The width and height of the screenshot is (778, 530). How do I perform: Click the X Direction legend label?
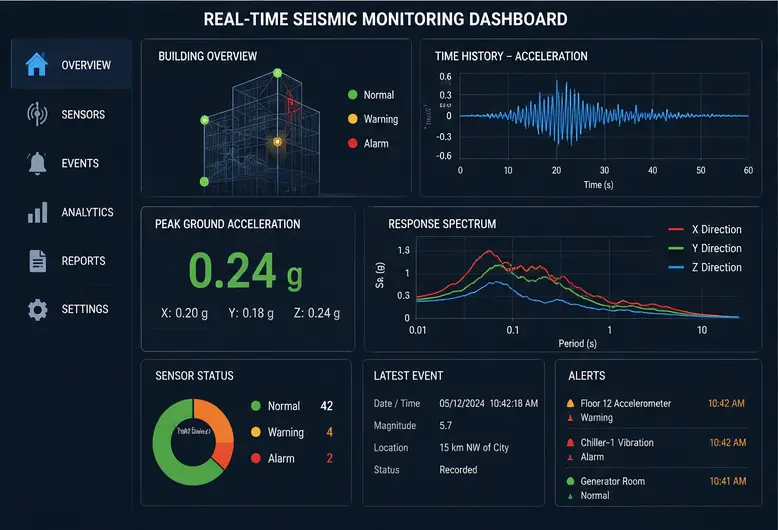(717, 229)
